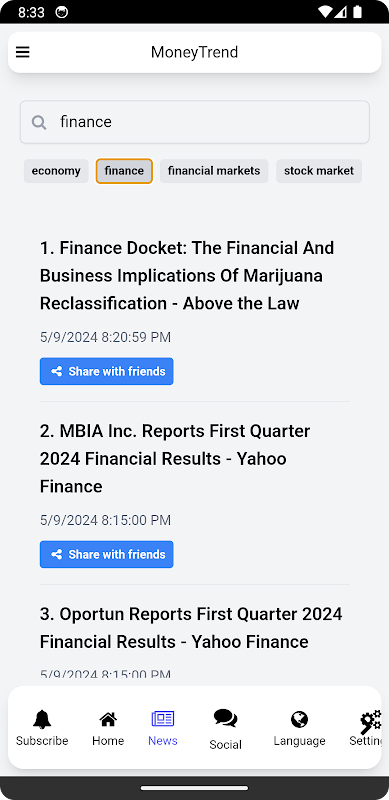Share the MBIA Inc. article with friends
The width and height of the screenshot is (389, 800).
[107, 555]
